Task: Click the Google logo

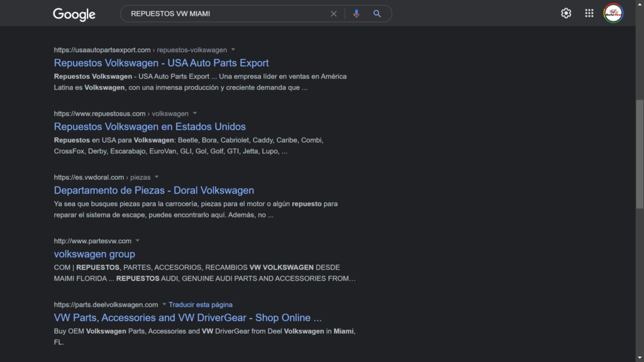Action: [74, 14]
